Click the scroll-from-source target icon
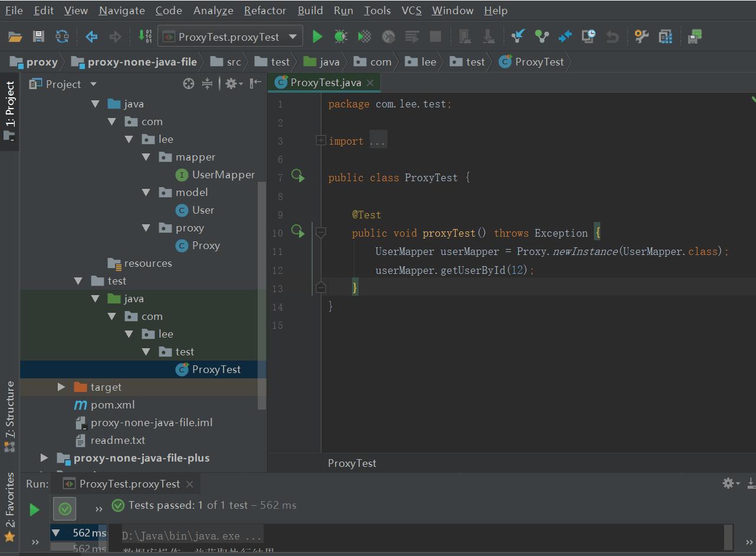 [188, 84]
